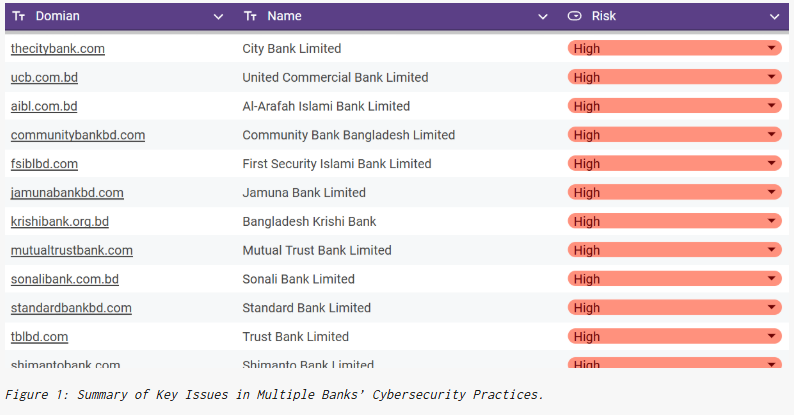Visit communitybankbd.com link
The width and height of the screenshot is (794, 415).
(x=78, y=135)
